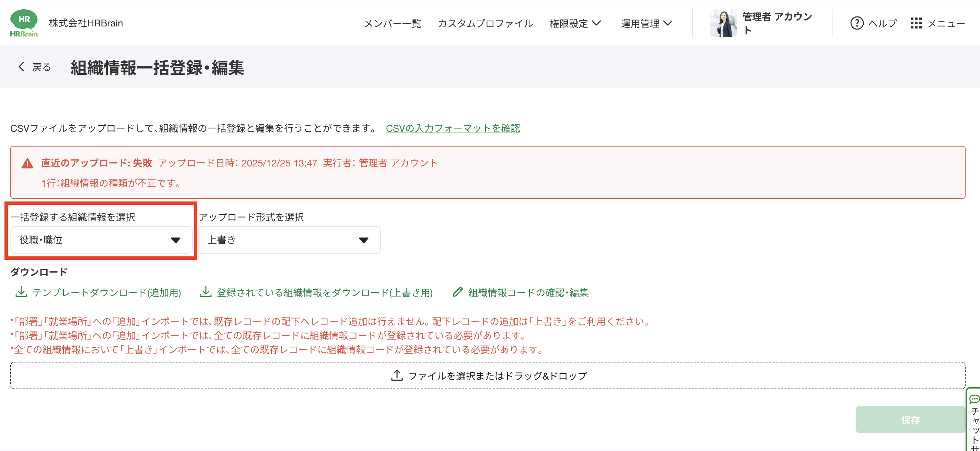Click the help question mark icon
Viewport: 980px width, 451px height.
point(856,23)
